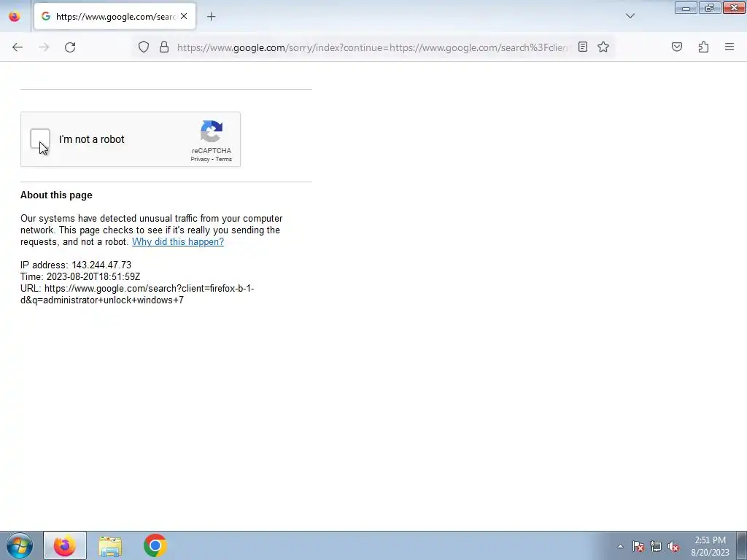Minimize the Firefox window

(686, 7)
